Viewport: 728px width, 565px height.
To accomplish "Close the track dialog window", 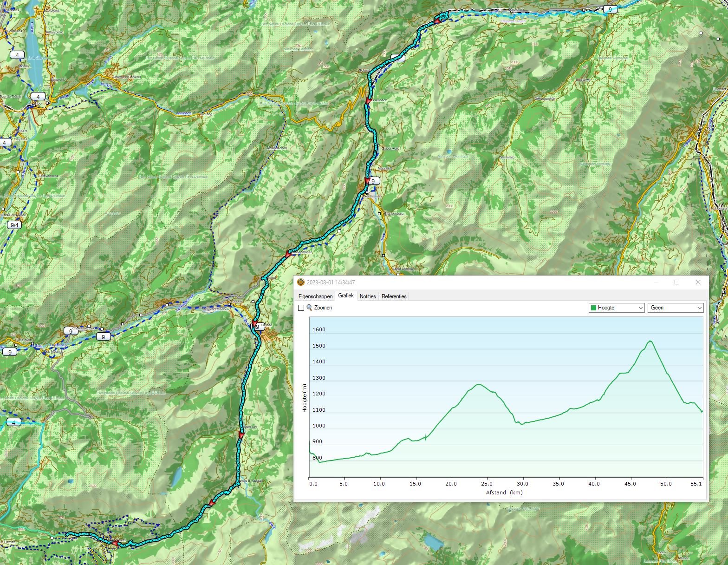I will point(698,282).
